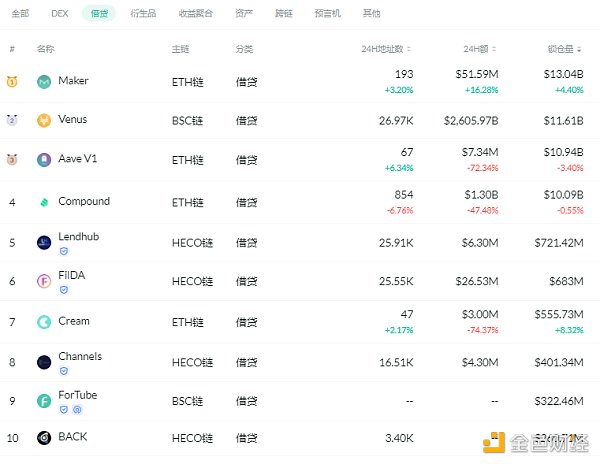
Task: Open the Lendhub project name
Action: 79,236
